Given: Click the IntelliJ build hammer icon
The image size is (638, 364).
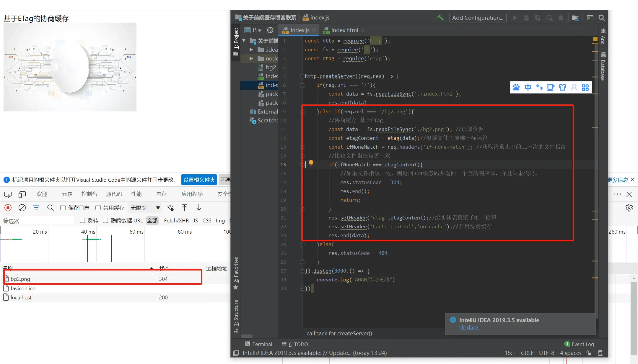Looking at the screenshot, I should (x=440, y=18).
